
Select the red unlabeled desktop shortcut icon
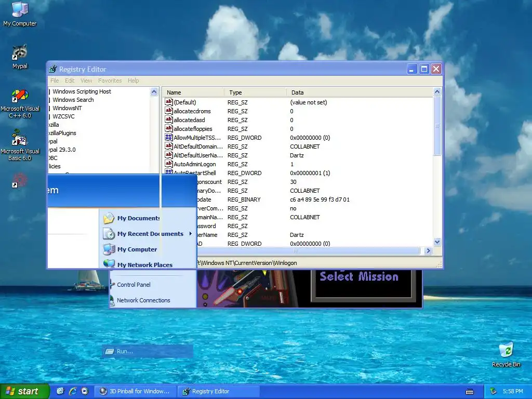point(20,180)
